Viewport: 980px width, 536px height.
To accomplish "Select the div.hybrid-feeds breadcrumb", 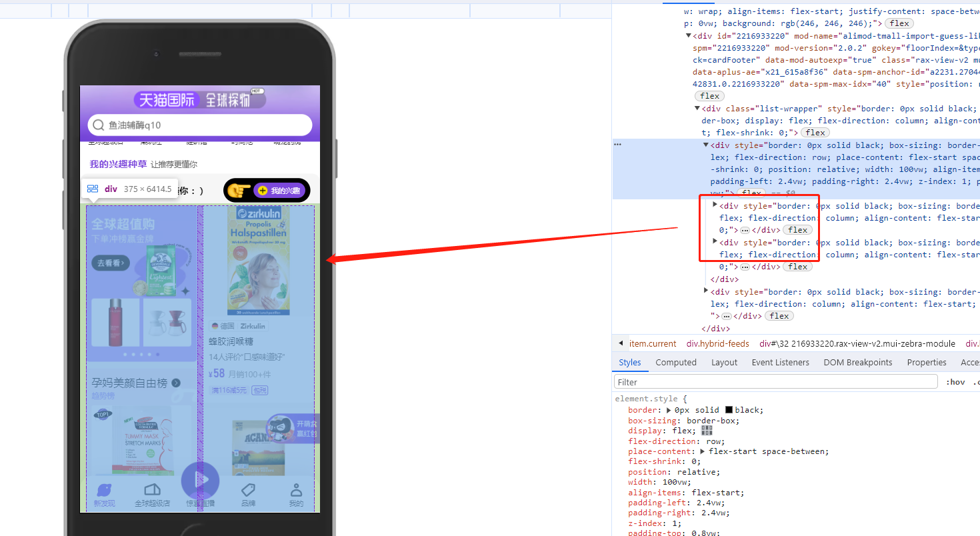I will tap(717, 344).
